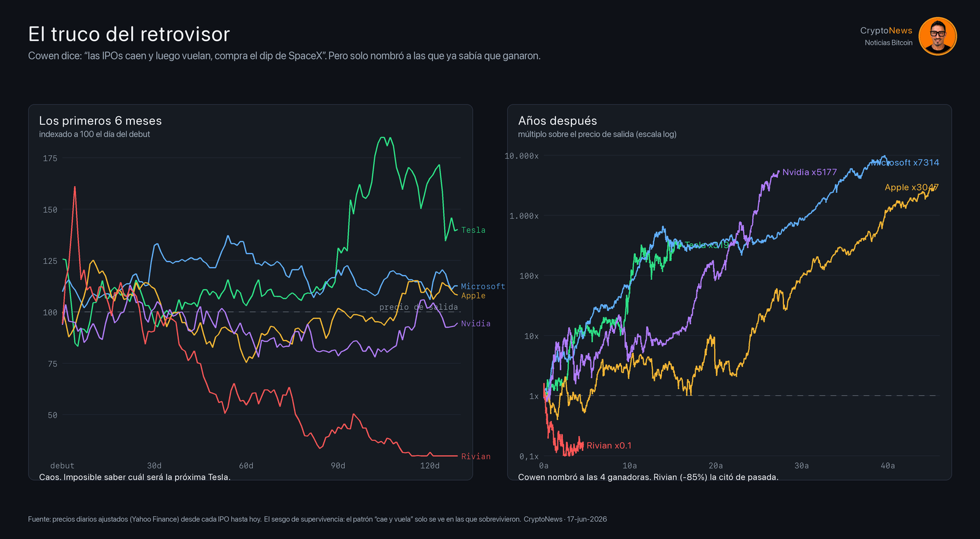The width and height of the screenshot is (980, 539).
Task: Select the Rivian label in left chart
Action: [475, 456]
